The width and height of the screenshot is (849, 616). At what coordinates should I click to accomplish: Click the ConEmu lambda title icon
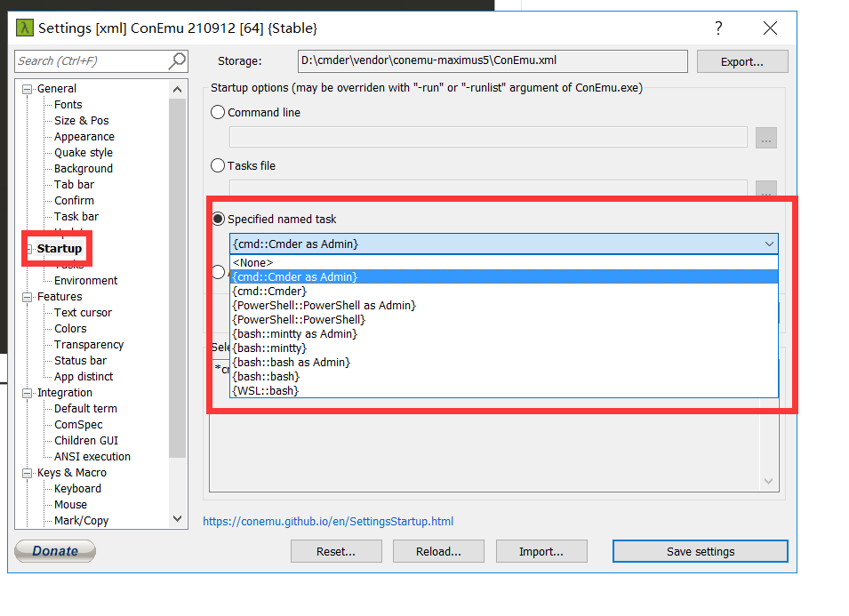tap(24, 28)
